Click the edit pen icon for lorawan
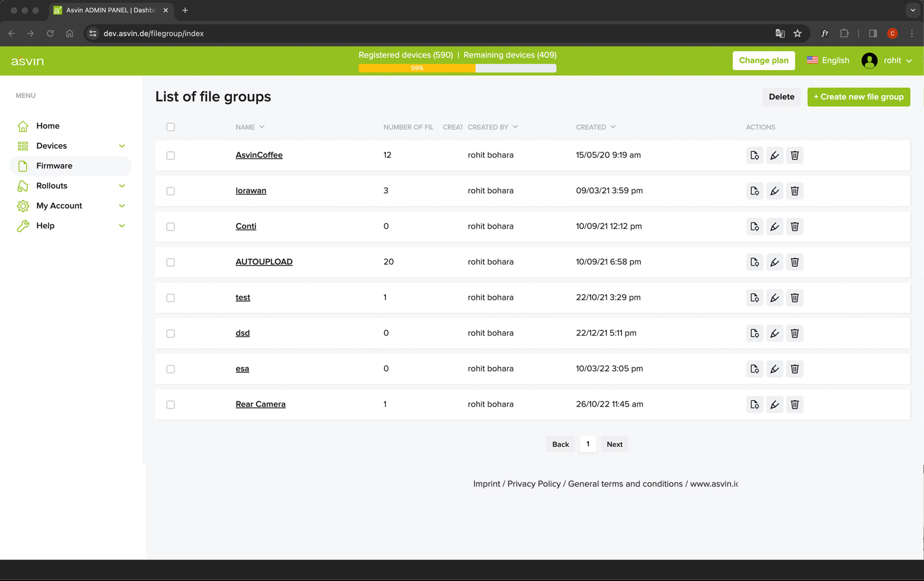The image size is (924, 581). coord(774,191)
